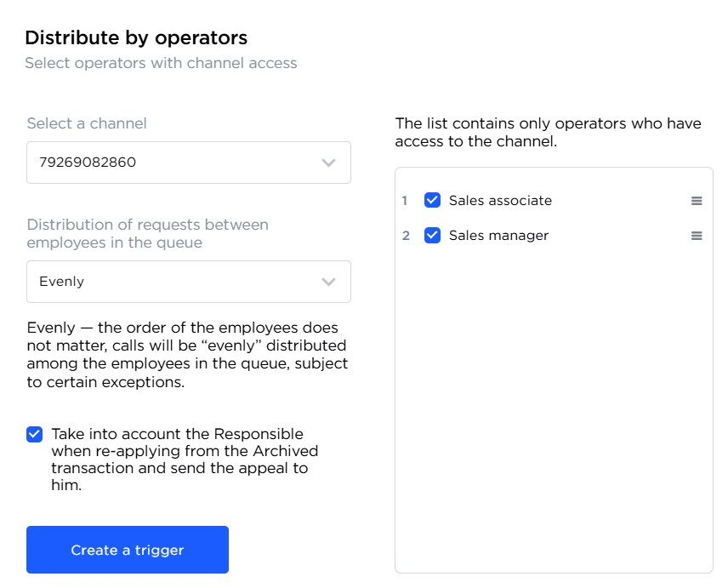
Task: Expand the channel dropdown chevron arrow
Action: 329,163
